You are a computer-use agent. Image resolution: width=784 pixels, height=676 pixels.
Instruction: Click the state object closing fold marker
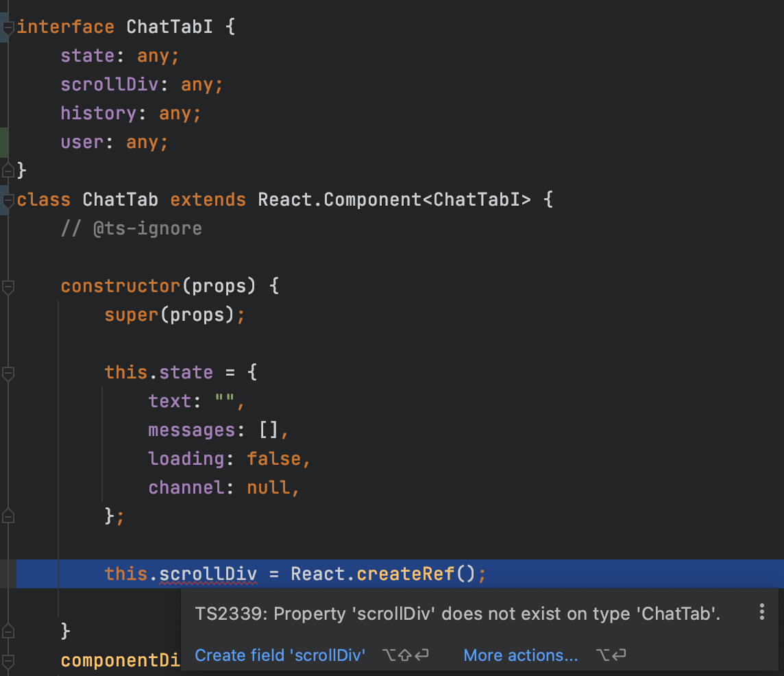(x=8, y=516)
